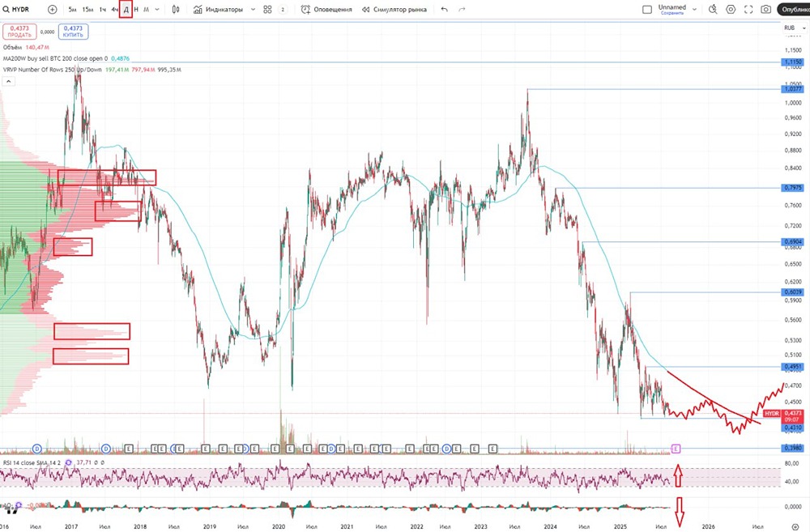
Task: Select the Д daily timeframe
Action: [x=126, y=9]
